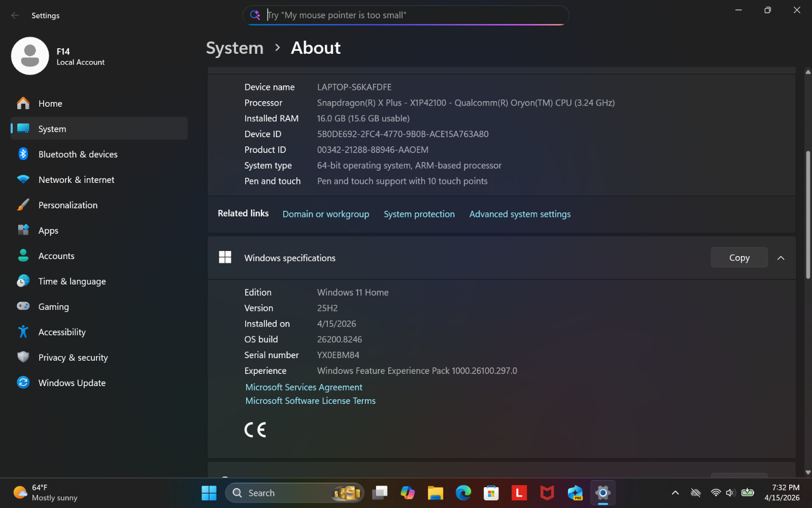Copy Windows specifications details
The image size is (812, 508).
739,258
